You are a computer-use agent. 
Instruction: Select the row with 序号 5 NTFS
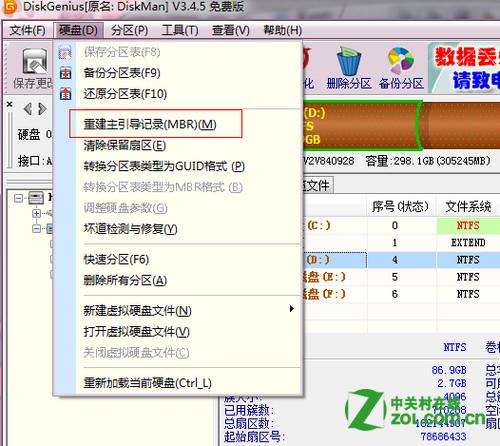(x=400, y=277)
